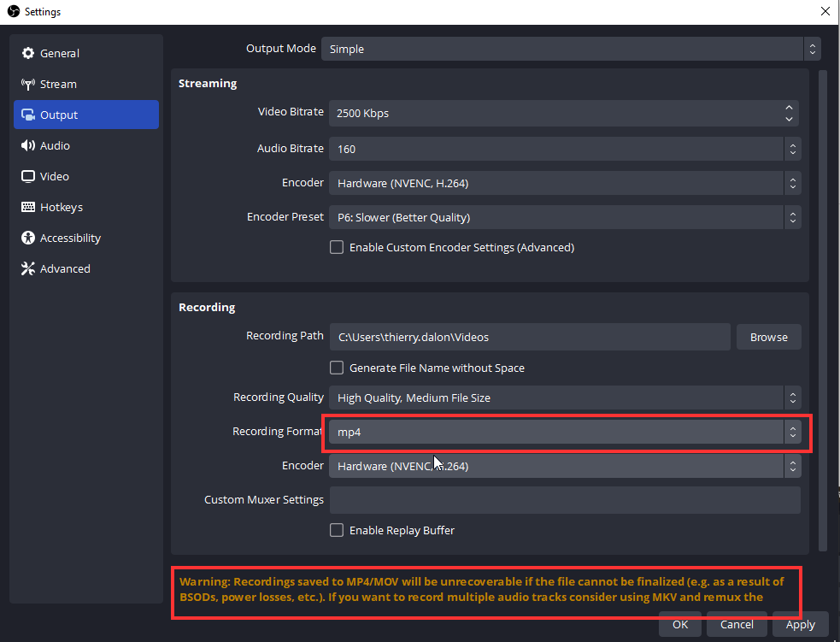Viewport: 840px width, 642px height.
Task: Click the Accessibility person icon
Action: [x=28, y=238]
